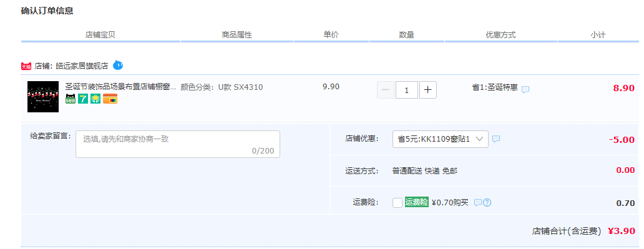The height and width of the screenshot is (249, 644).
Task: Click the 店铺宝贝 column header
Action: tap(100, 35)
